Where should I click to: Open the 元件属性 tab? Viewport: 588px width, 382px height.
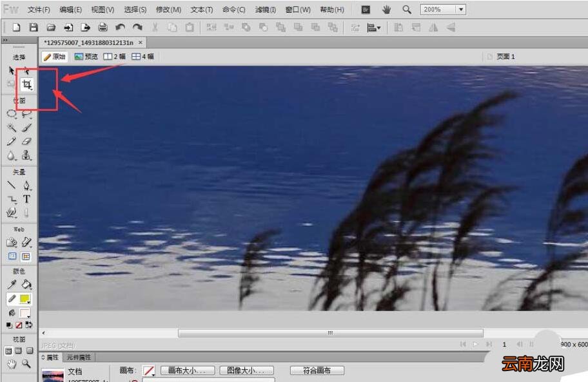(79, 358)
